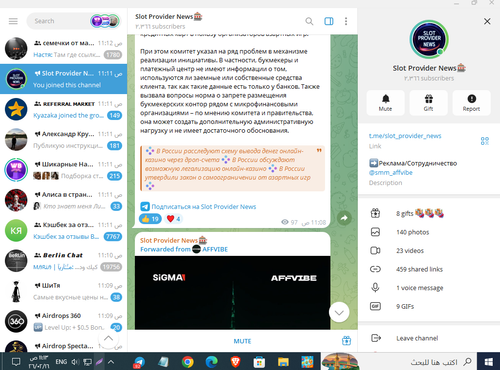The height and width of the screenshot is (370, 500).
Task: Open the hamburger main menu
Action: coord(13,21)
